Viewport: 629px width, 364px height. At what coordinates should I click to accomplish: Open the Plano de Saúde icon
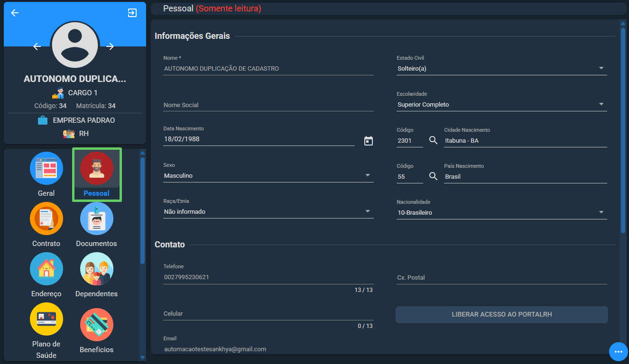(x=46, y=319)
